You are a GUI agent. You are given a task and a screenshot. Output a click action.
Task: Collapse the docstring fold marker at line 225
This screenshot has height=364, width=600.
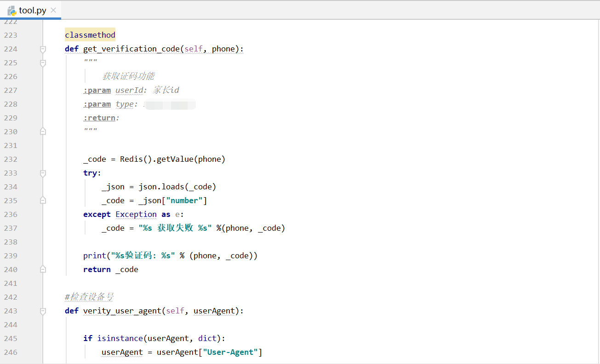[x=43, y=63]
